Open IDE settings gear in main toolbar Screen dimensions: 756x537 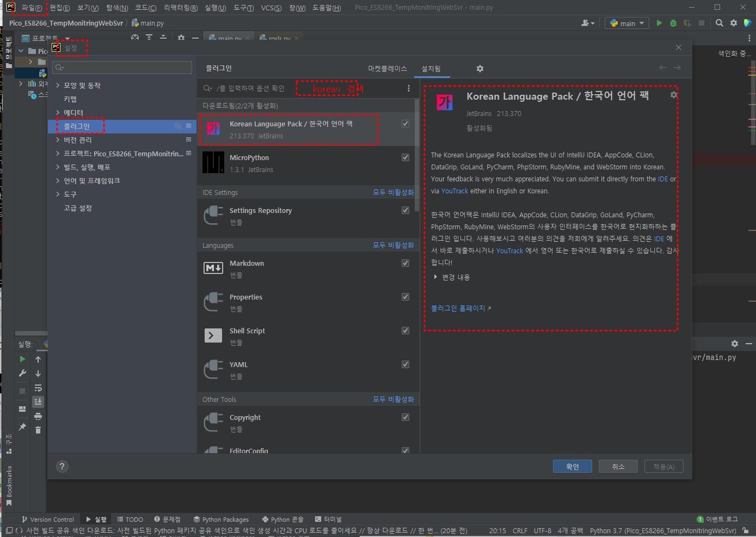click(x=734, y=23)
